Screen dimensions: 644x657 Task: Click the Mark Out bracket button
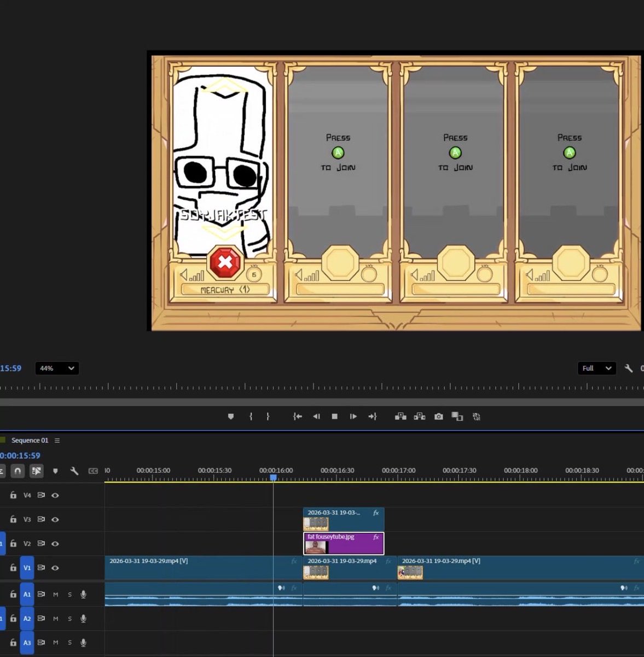268,417
